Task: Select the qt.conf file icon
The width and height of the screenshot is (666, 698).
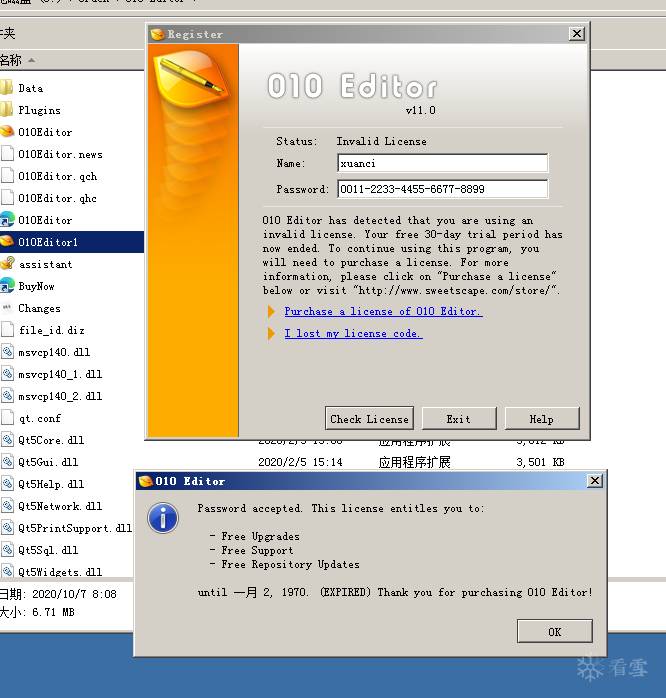Action: click(7, 418)
